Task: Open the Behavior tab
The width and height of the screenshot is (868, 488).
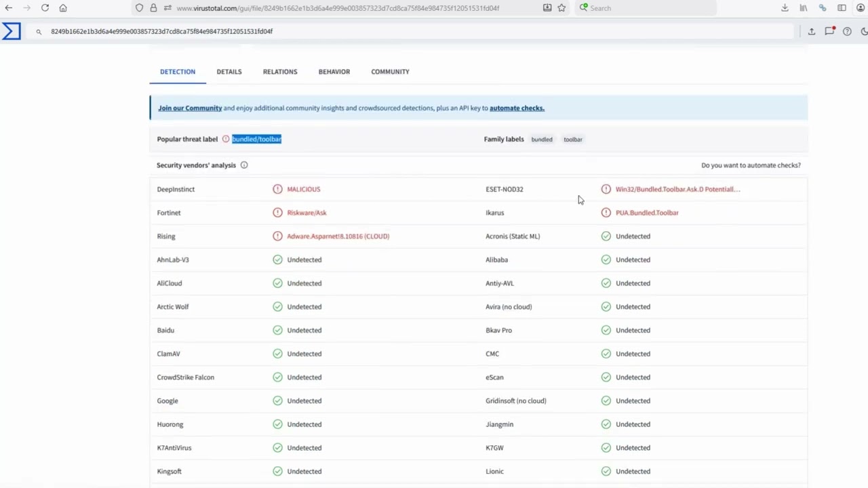Action: [x=334, y=71]
